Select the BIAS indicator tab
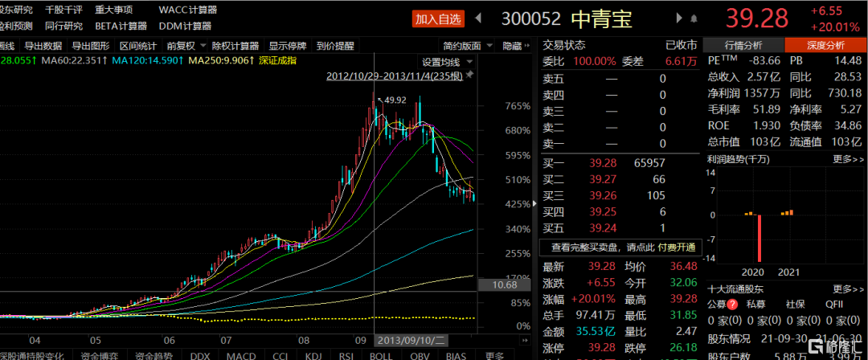The width and height of the screenshot is (868, 360). coord(457,355)
